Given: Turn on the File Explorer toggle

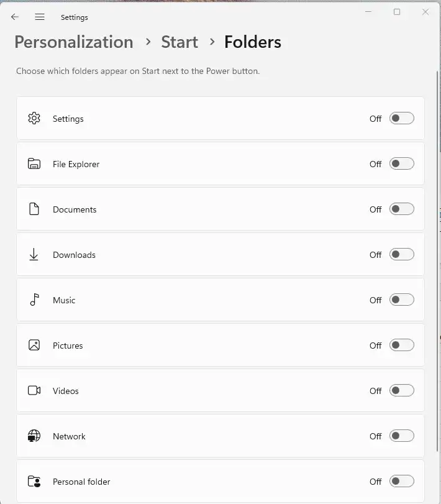Looking at the screenshot, I should pyautogui.click(x=401, y=164).
